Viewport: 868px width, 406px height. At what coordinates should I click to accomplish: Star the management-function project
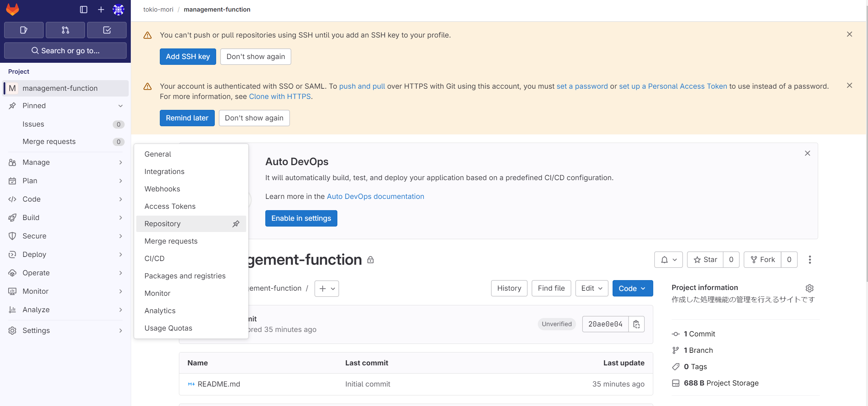pyautogui.click(x=705, y=260)
